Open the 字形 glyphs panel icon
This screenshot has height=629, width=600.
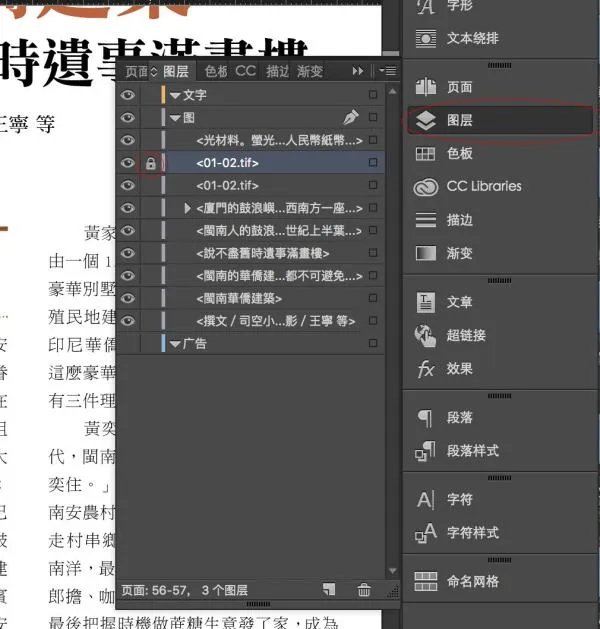(x=426, y=6)
